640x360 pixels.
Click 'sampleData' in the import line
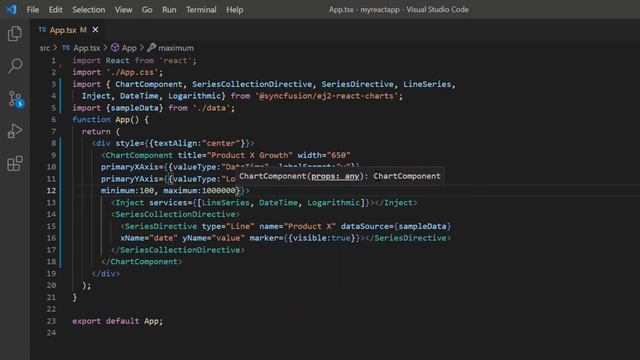[134, 108]
